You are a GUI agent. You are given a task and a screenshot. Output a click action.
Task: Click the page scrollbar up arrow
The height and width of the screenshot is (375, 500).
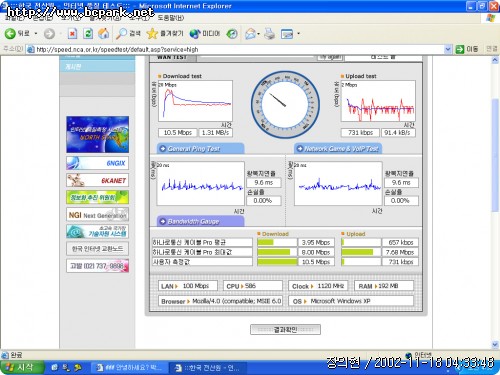pos(495,60)
